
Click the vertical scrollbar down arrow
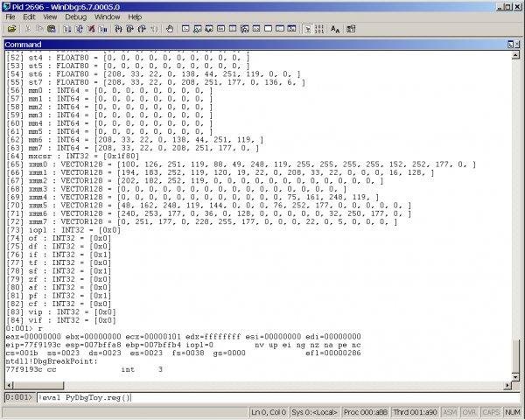(515, 377)
